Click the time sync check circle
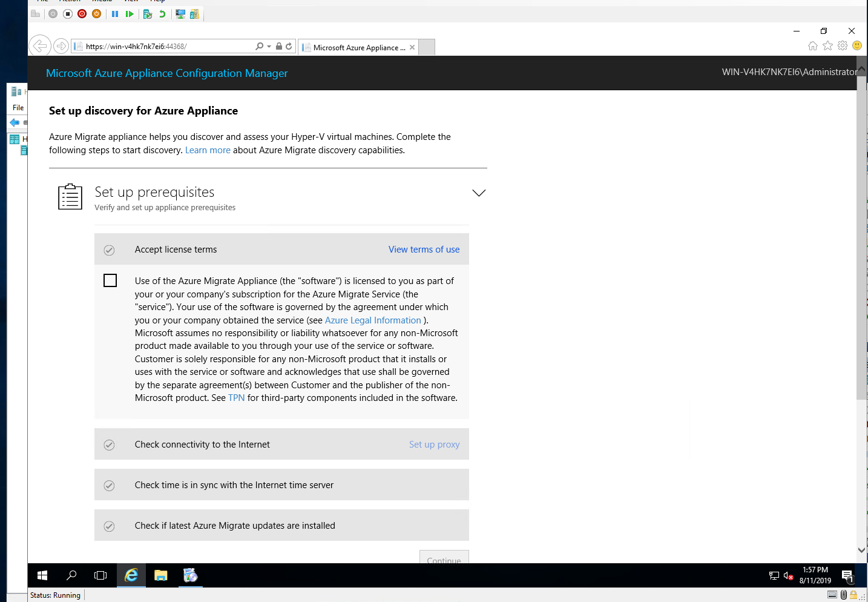This screenshot has width=868, height=602. [x=109, y=485]
